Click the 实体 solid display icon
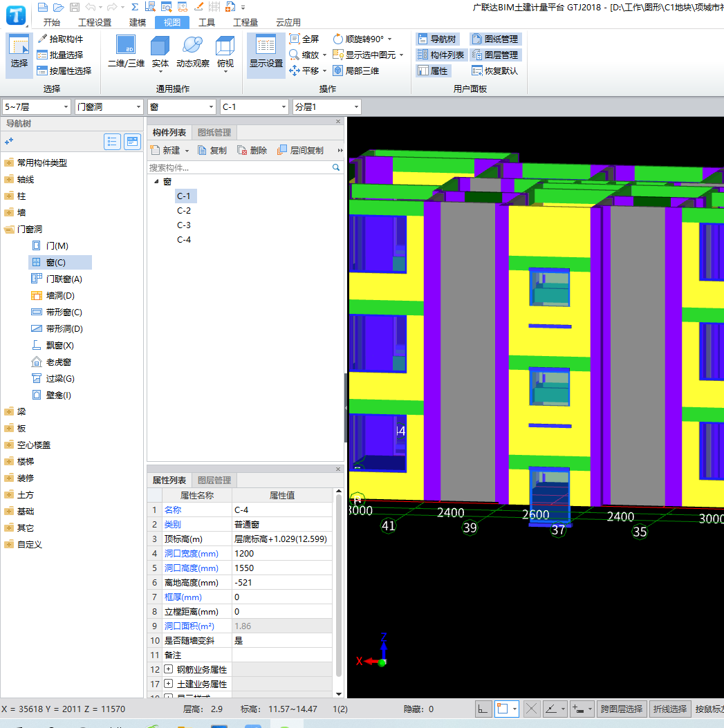 (160, 52)
